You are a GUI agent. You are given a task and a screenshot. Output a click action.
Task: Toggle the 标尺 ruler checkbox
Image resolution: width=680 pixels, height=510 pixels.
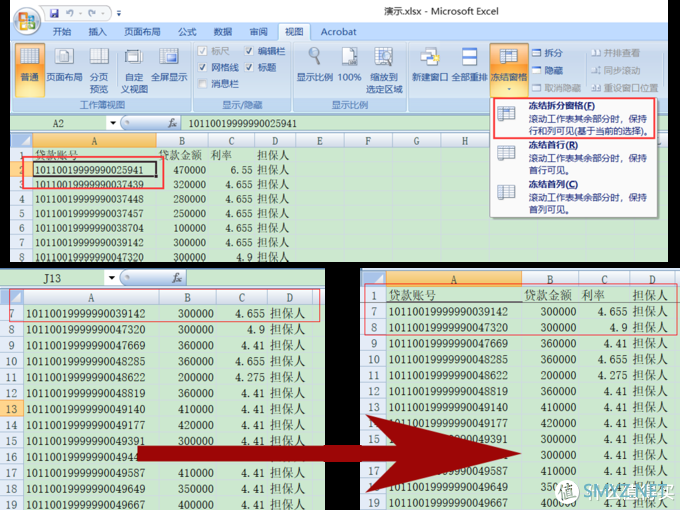pos(202,51)
